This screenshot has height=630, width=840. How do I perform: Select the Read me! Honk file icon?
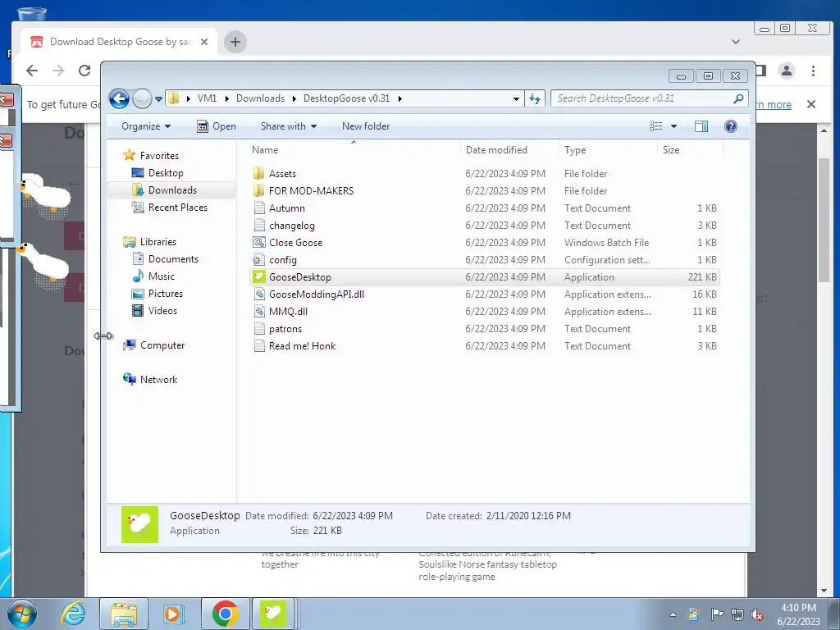tap(259, 345)
